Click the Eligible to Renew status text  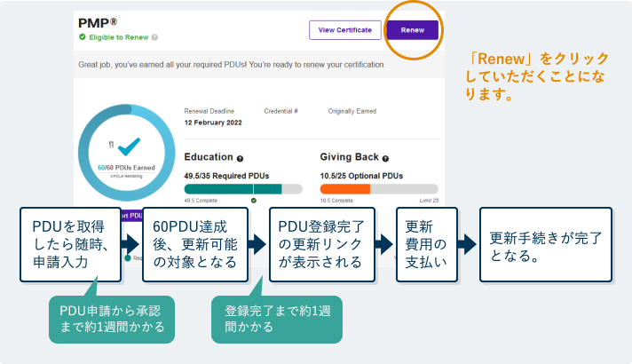pos(119,37)
